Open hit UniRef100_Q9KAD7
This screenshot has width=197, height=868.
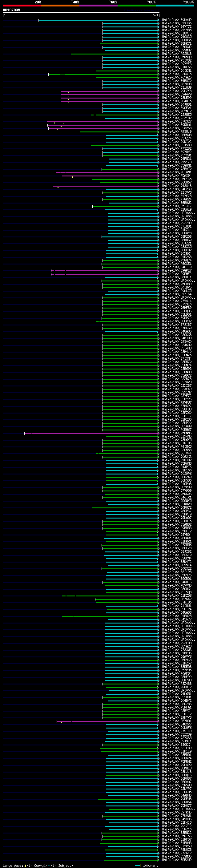[x=177, y=518]
